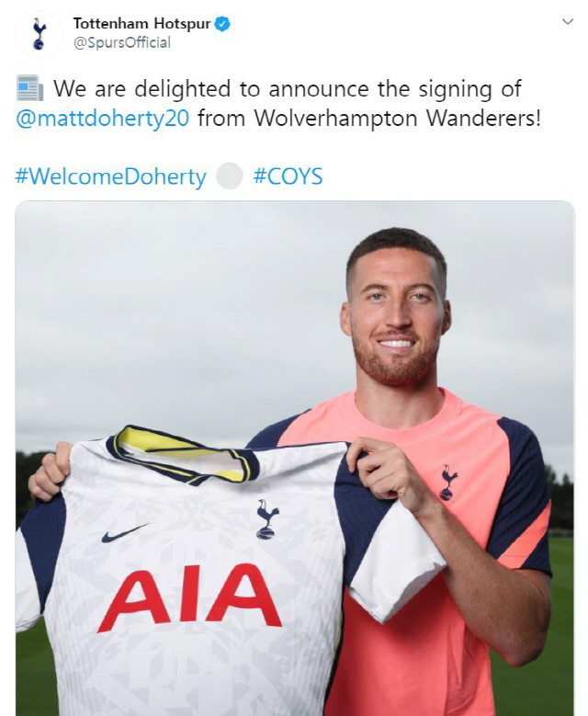Viewport: 588px width, 716px height.
Task: Open the @SpursOfficial handle
Action: click(x=122, y=43)
